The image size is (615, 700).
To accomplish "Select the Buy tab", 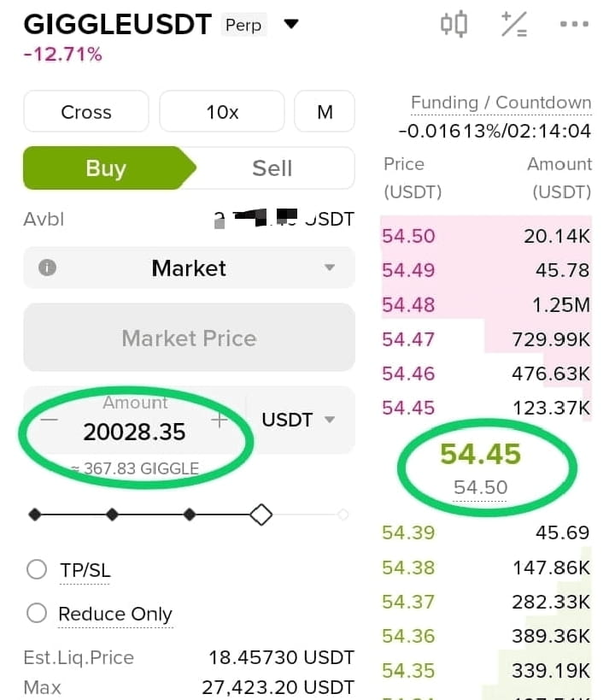I will point(106,168).
